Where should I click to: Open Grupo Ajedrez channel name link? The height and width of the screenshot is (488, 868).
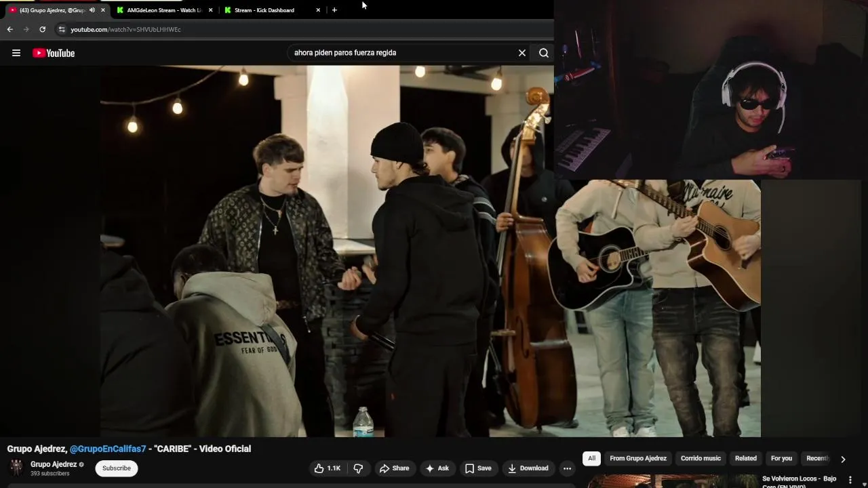tap(54, 464)
